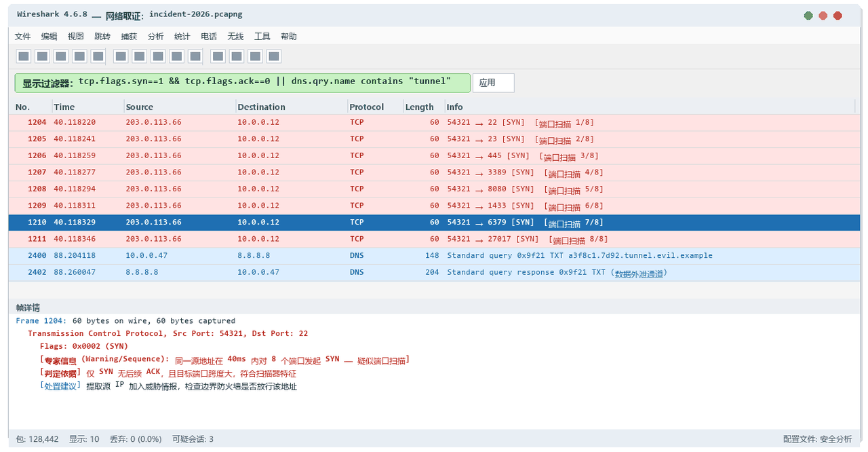Viewport: 868px width, 452px height.
Task: Click the 帧详情 panel header
Action: pos(434,307)
